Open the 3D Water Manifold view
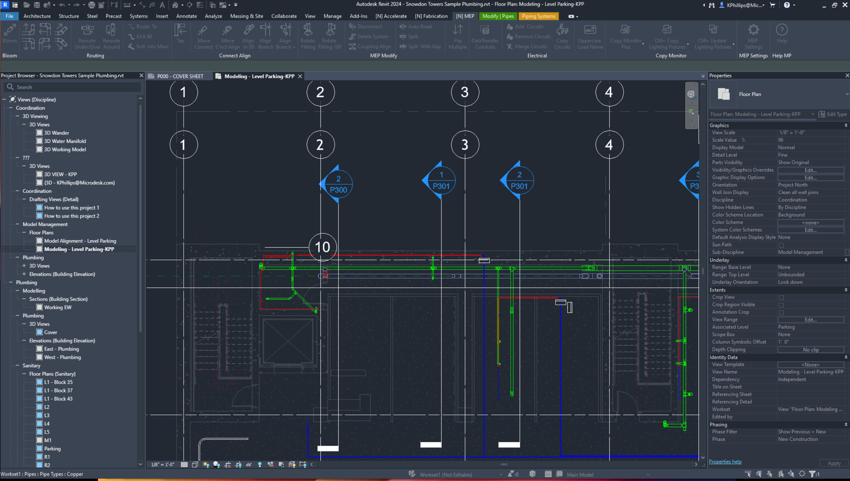This screenshot has height=481, width=850. 65,141
